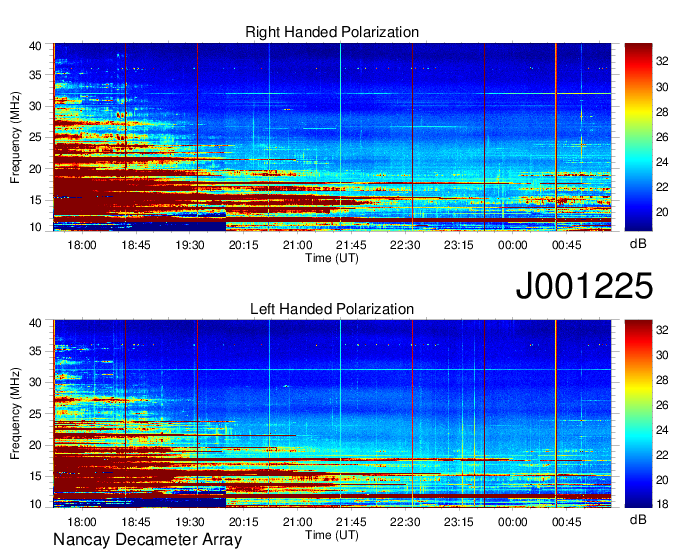The image size is (680, 552).
Task: Click "21:00" time tick under Left Handed plot
Action: (x=298, y=522)
